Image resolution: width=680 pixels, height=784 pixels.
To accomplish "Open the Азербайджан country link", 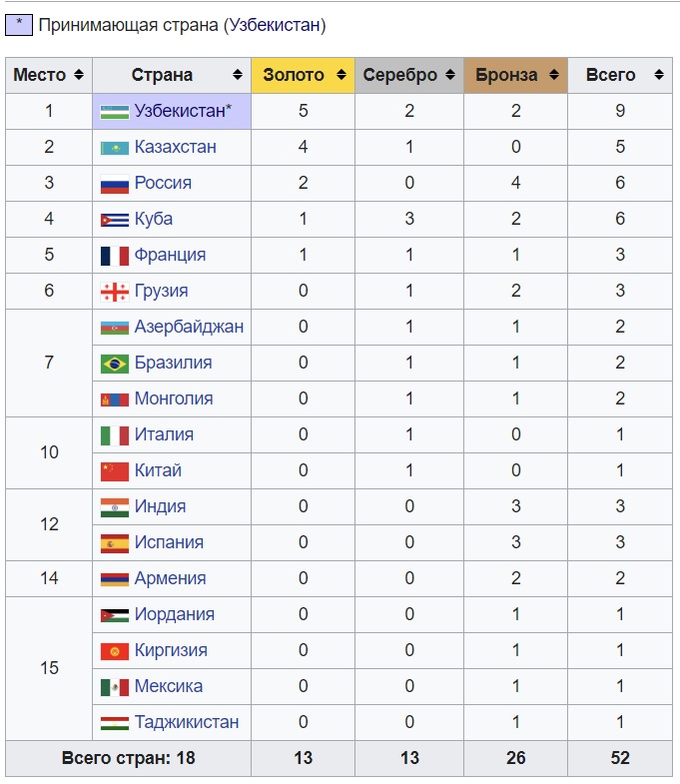I will [189, 327].
